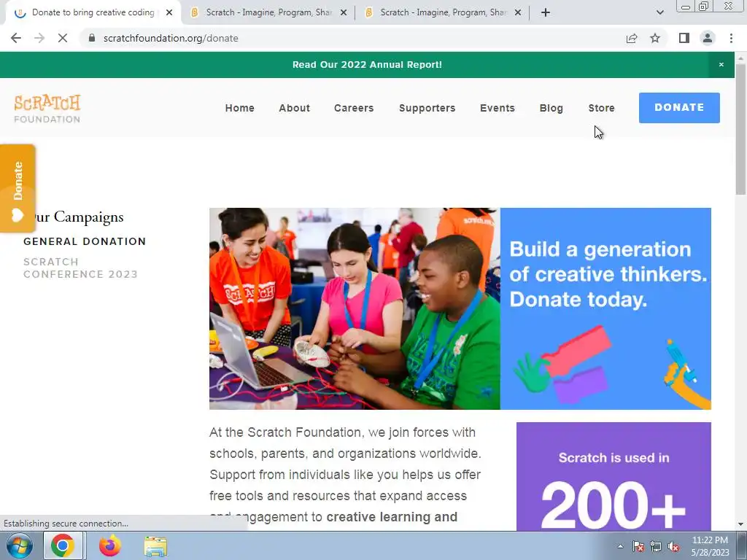This screenshot has height=560, width=747.
Task: Go back using the browser back arrow
Action: coord(16,38)
